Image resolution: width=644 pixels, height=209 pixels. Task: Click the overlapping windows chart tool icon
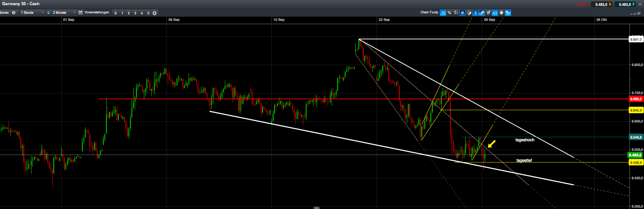pos(482,13)
